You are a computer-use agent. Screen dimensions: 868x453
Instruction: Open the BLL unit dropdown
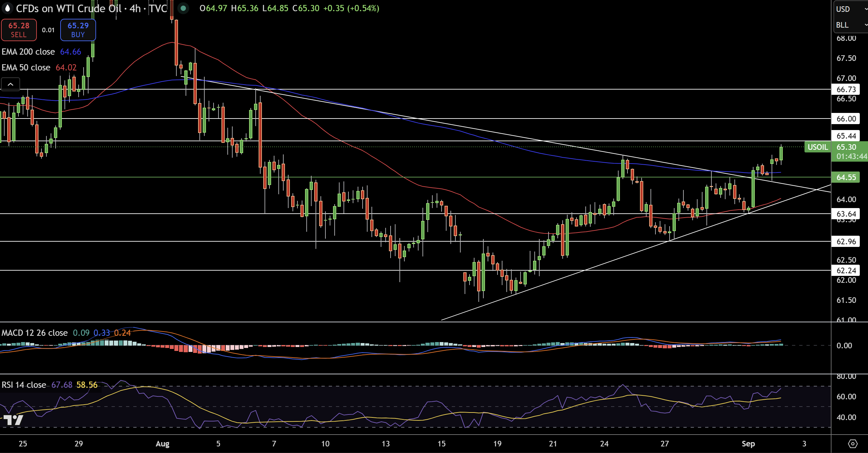click(x=851, y=25)
